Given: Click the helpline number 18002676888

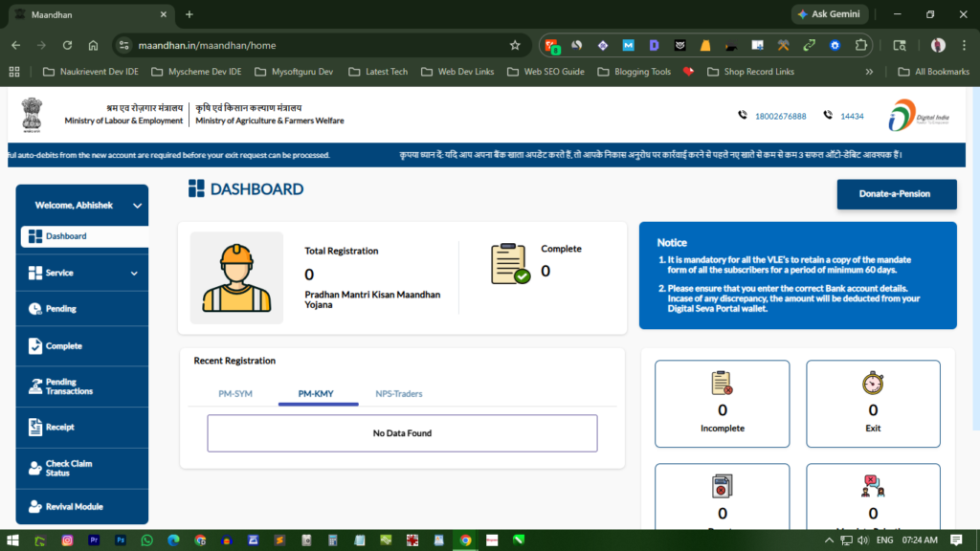Looking at the screenshot, I should pyautogui.click(x=780, y=117).
